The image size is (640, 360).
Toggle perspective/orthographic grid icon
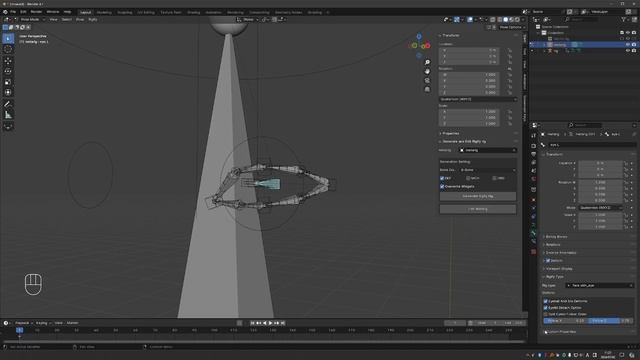(427, 89)
